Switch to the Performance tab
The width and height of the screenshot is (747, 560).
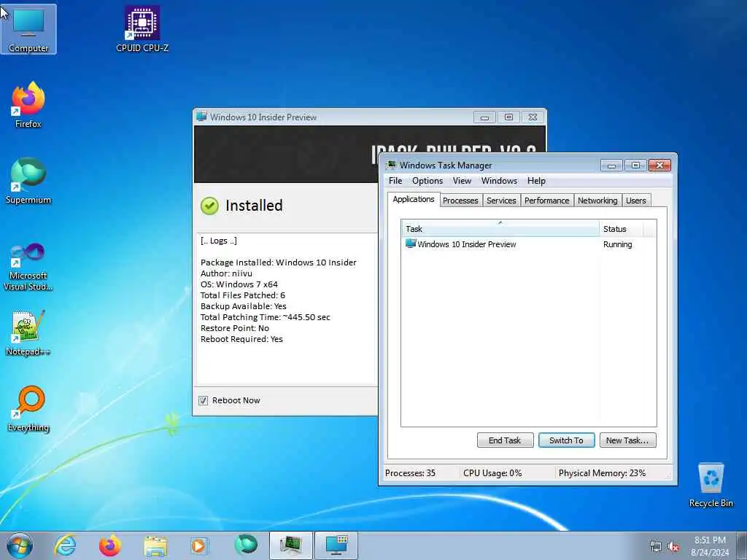point(547,201)
